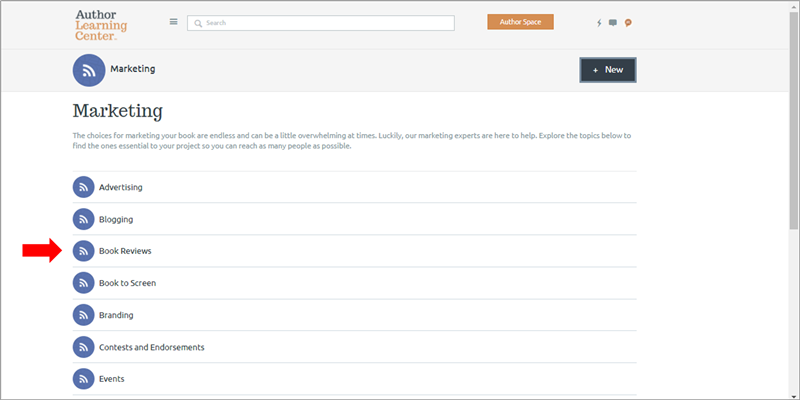Click the magnifier icon in search box
The image size is (800, 400).
coord(198,23)
